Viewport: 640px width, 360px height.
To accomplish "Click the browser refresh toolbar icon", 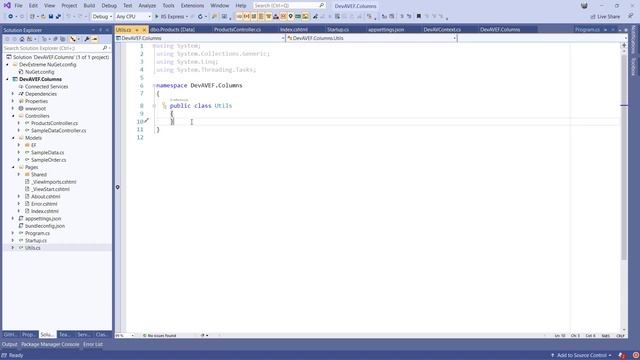I will pos(200,16).
